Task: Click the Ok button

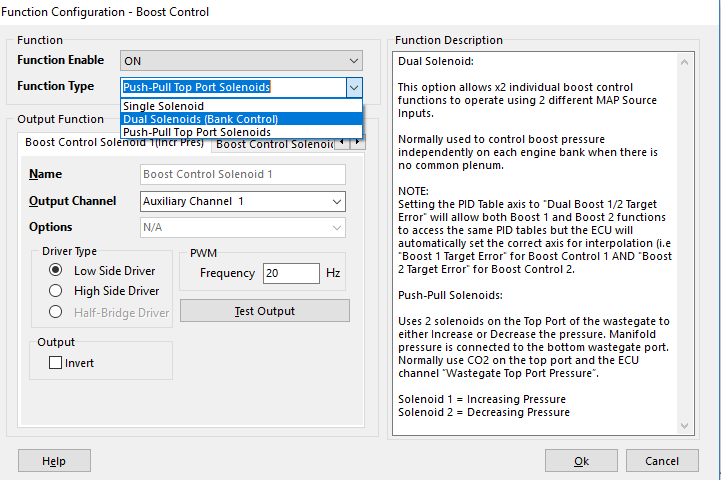Action: click(581, 461)
